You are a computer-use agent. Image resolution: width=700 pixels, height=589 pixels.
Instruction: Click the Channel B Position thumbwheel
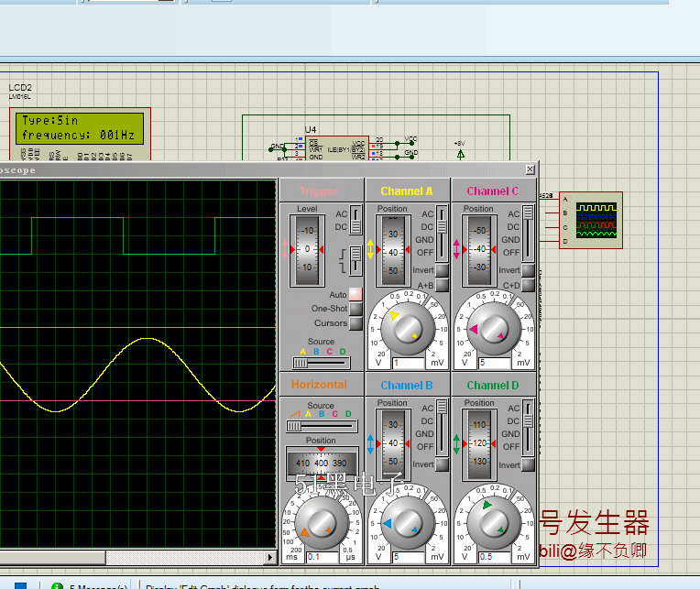pyautogui.click(x=393, y=444)
